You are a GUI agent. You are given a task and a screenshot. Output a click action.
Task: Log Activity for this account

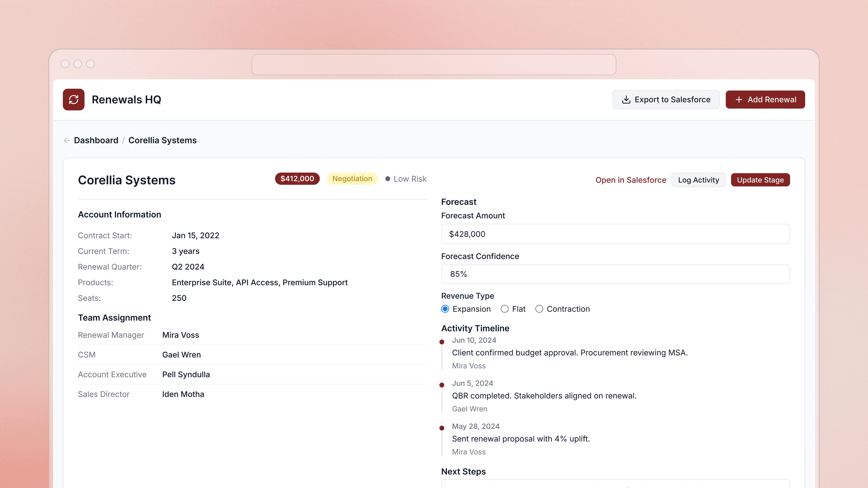(698, 180)
